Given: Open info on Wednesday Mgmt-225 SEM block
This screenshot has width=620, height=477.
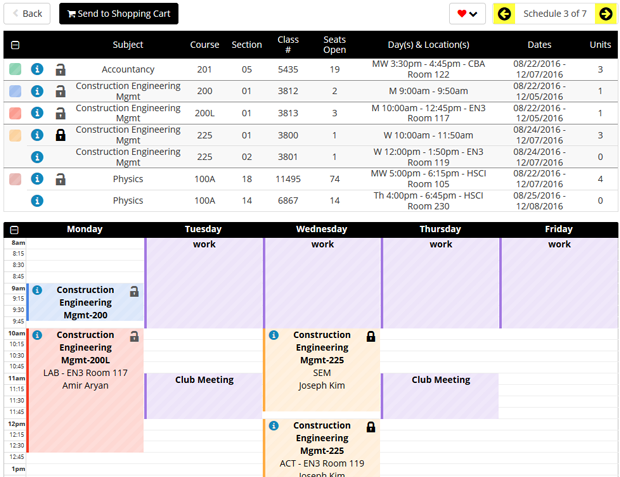Looking at the screenshot, I should click(273, 336).
